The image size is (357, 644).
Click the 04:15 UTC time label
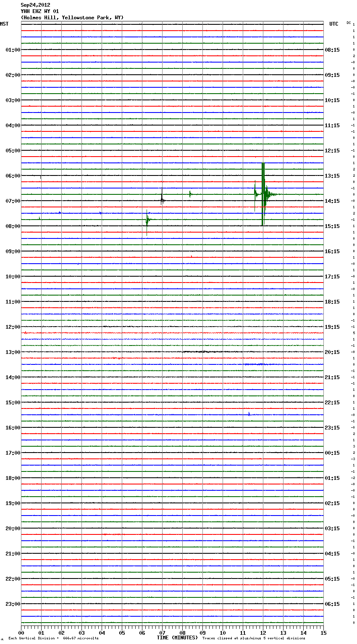tap(332, 554)
